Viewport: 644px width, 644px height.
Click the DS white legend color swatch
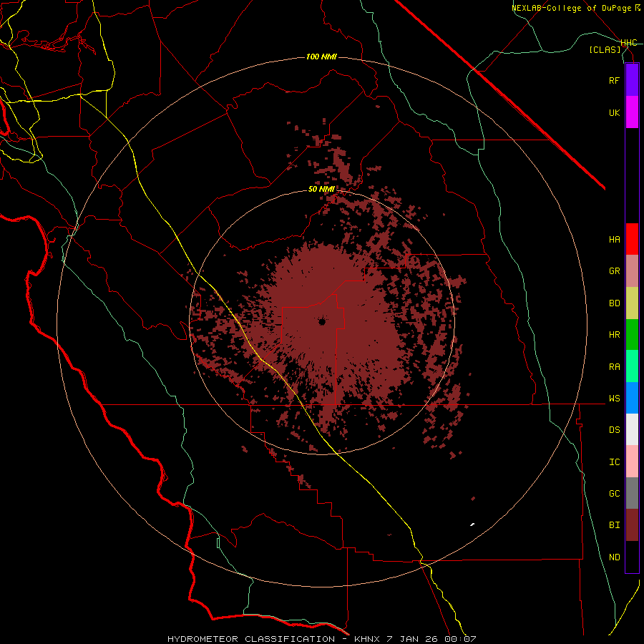pos(632,429)
